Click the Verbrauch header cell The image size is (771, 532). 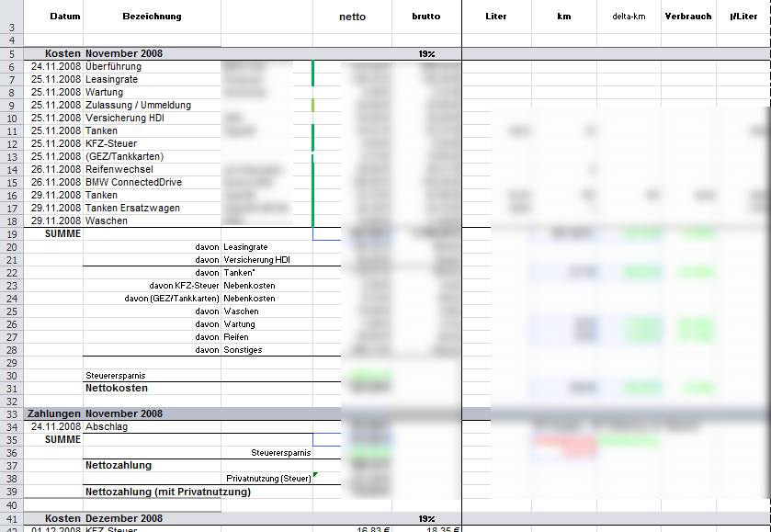click(x=687, y=17)
